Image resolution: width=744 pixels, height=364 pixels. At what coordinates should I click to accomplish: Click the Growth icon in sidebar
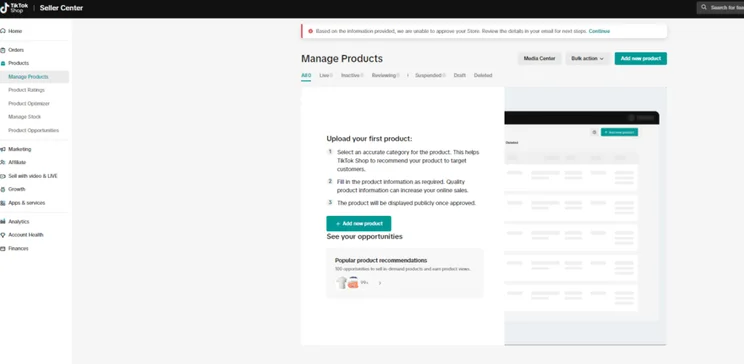pyautogui.click(x=3, y=189)
